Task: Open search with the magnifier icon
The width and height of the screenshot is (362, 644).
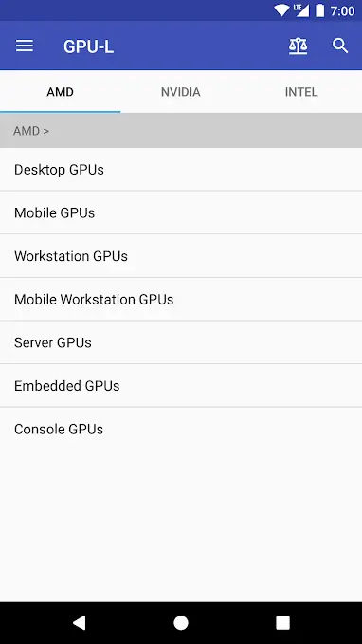Action: 340,46
